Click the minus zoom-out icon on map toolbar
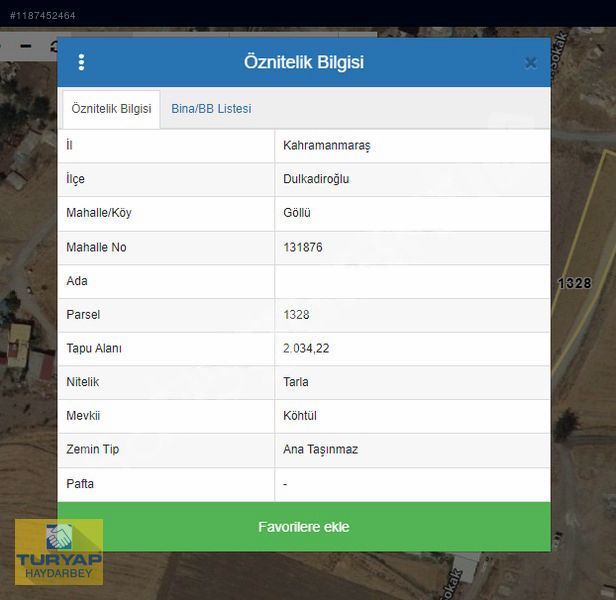Screen dimensions: 616x600 point(26,46)
